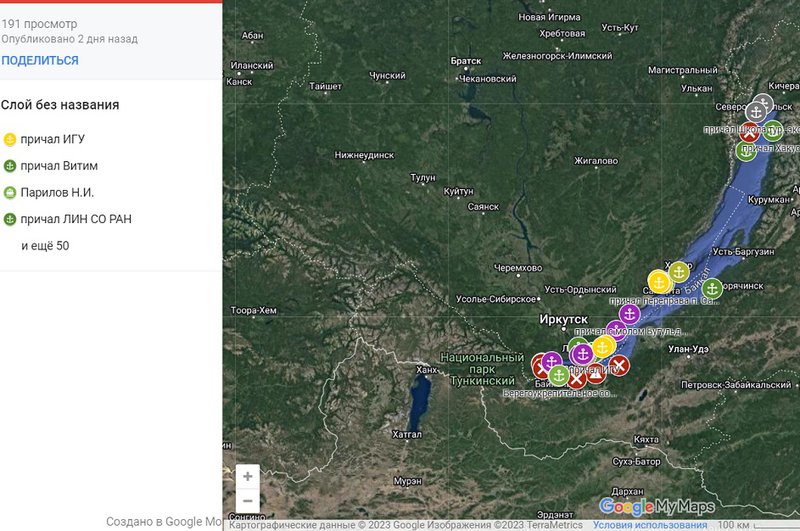Image resolution: width=800 pixels, height=531 pixels.
Task: Click yellow anchor marker above причал ИГУ label
Action: 603,347
